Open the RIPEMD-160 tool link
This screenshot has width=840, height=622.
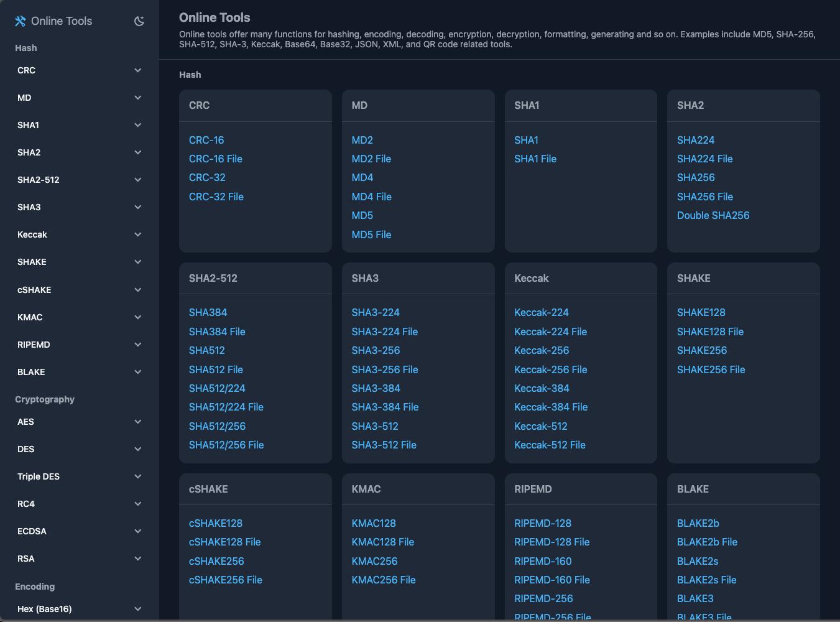543,561
